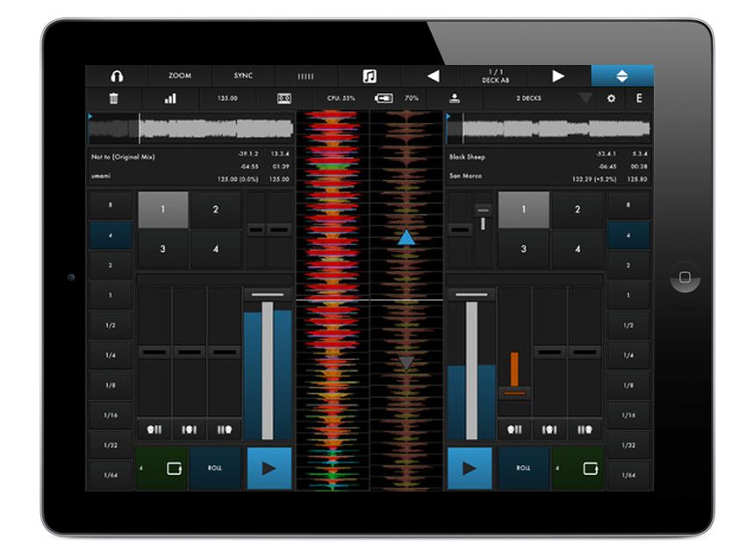The width and height of the screenshot is (746, 560).
Task: Select hotcue pad 1 on the left deck
Action: point(161,210)
